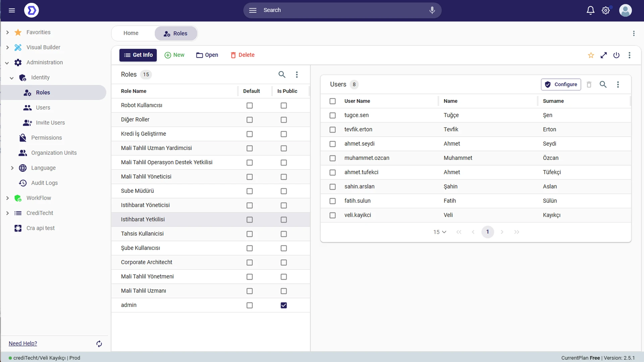Open the Need Help? link
This screenshot has width=644, height=362.
[23, 344]
